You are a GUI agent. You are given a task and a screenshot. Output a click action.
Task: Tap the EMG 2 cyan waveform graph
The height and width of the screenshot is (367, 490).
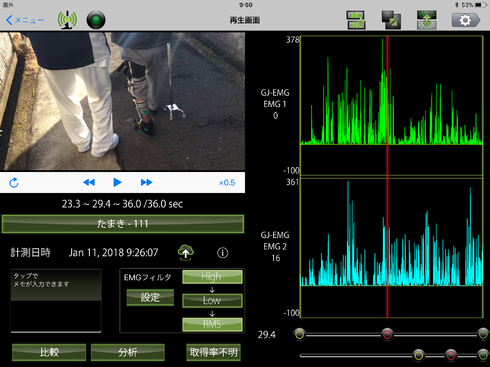click(x=392, y=248)
